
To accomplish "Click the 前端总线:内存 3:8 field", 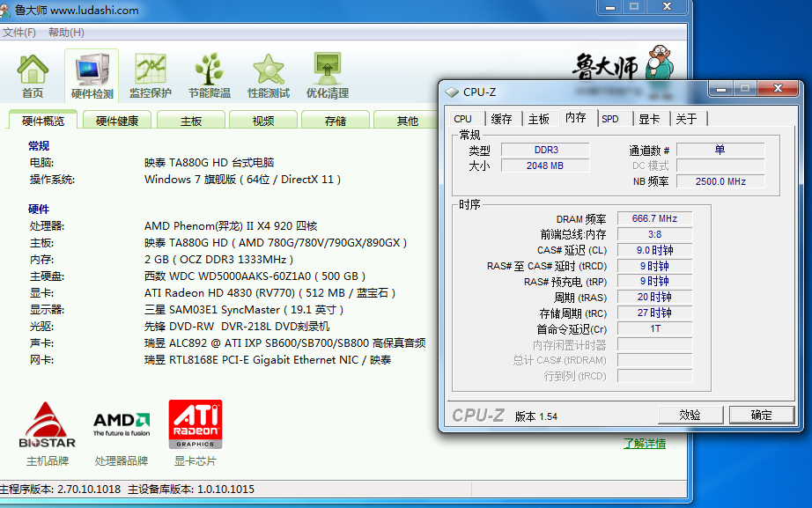I will click(x=654, y=234).
